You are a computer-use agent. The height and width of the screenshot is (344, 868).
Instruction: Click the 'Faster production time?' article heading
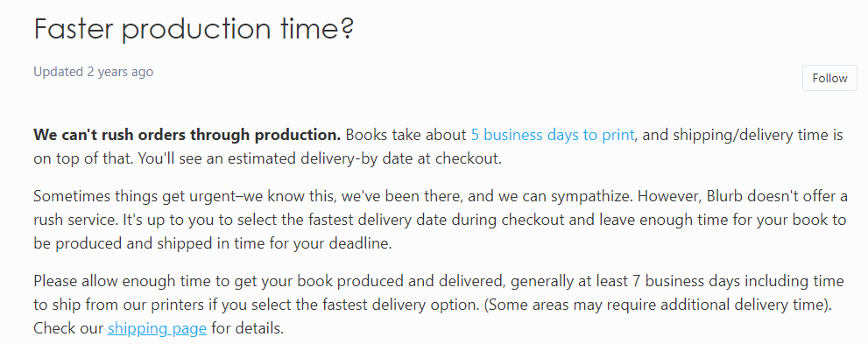(x=194, y=28)
